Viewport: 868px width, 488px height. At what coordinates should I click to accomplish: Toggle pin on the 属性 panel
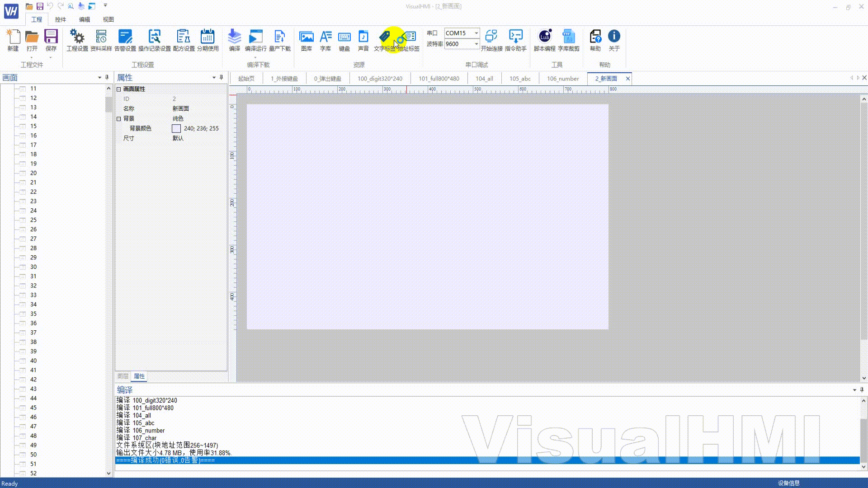pyautogui.click(x=221, y=77)
